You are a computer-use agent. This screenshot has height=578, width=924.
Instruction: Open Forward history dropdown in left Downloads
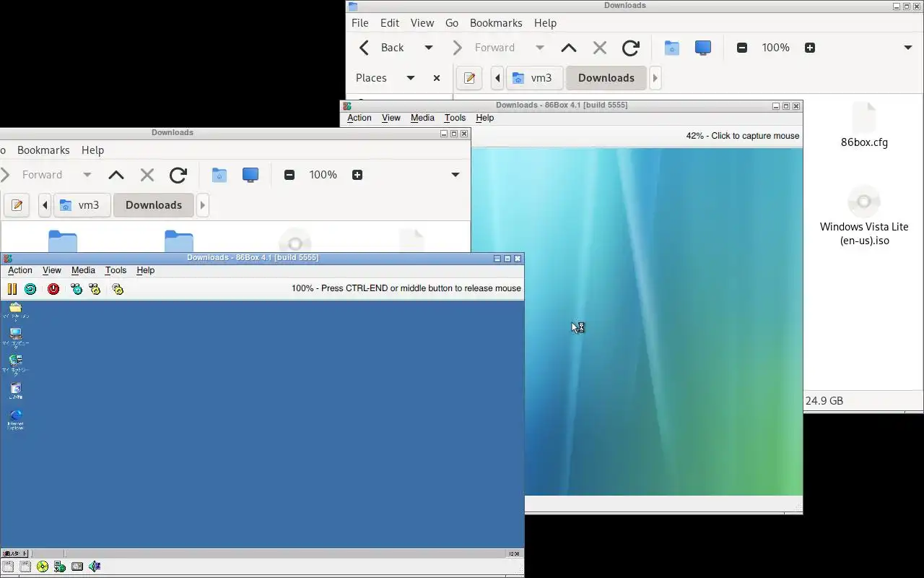(x=87, y=175)
